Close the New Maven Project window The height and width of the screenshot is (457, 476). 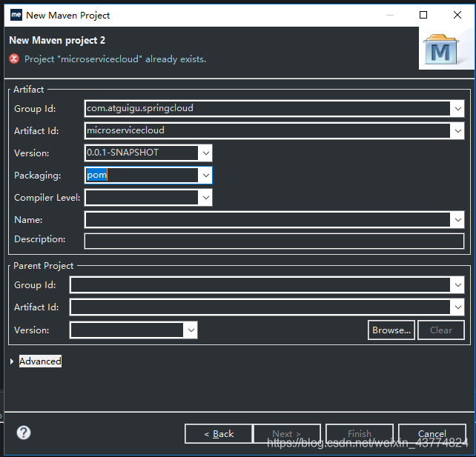coord(457,15)
